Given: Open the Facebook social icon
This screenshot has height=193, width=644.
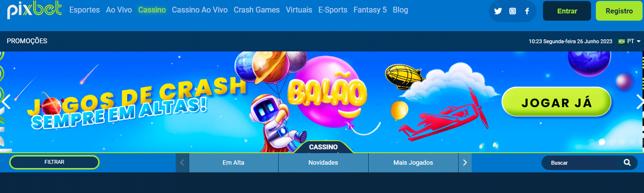Looking at the screenshot, I should click(527, 11).
